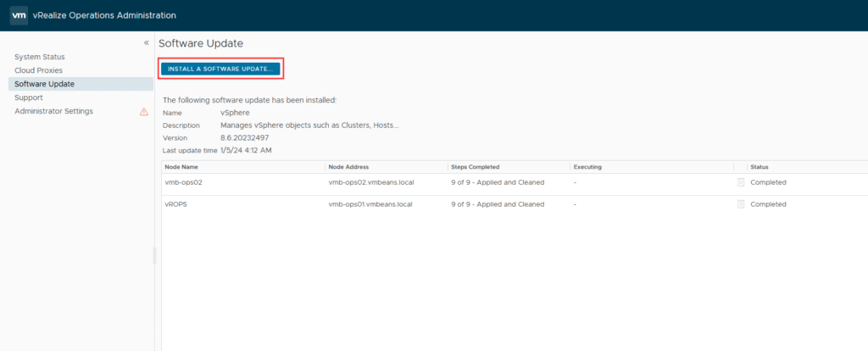Click vmb-ops01.vmbeans.local address cell

point(370,204)
